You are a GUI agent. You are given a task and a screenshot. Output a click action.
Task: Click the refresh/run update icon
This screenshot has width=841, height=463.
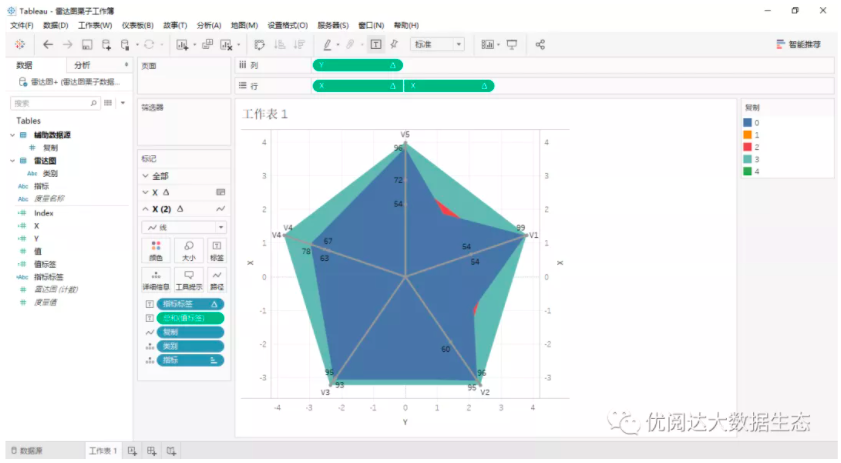pyautogui.click(x=149, y=45)
